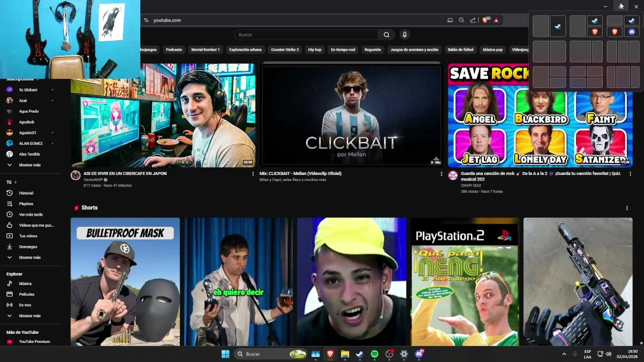Screen dimensions: 644x362
Task: Click the zoom magnifier icon in address bar
Action: coord(461,20)
